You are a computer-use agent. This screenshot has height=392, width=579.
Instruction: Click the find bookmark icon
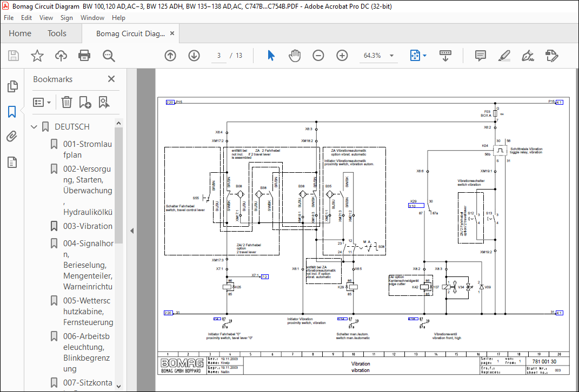click(x=104, y=102)
